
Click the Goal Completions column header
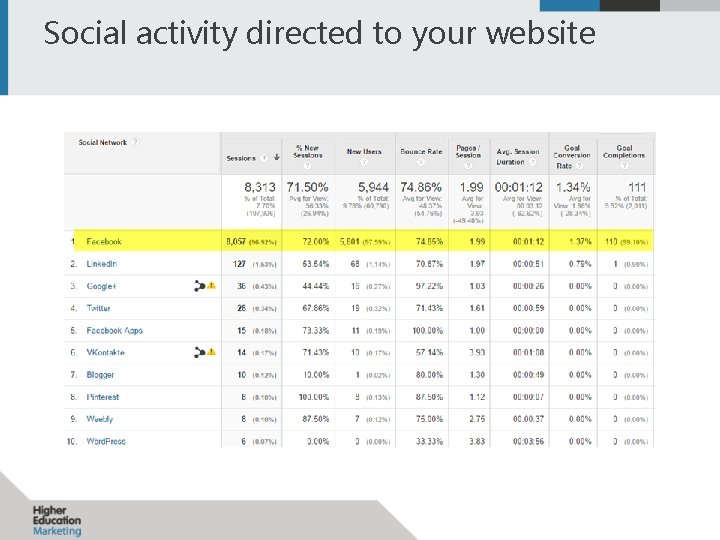pos(624,152)
